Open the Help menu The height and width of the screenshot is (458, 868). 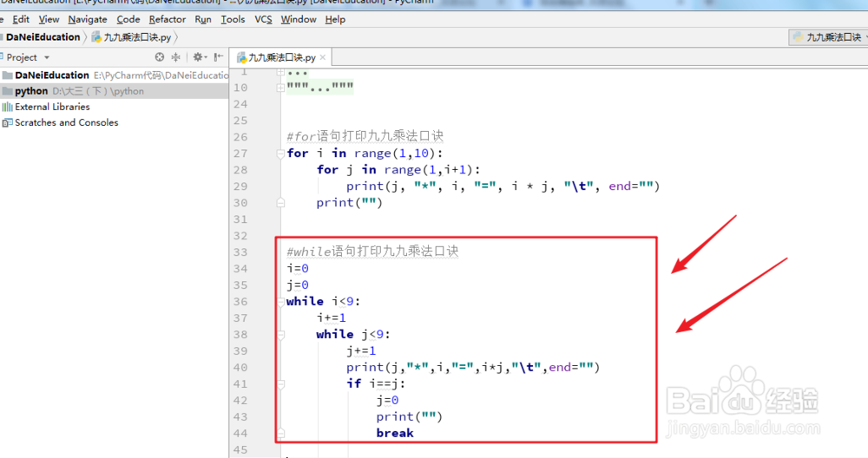tap(335, 19)
